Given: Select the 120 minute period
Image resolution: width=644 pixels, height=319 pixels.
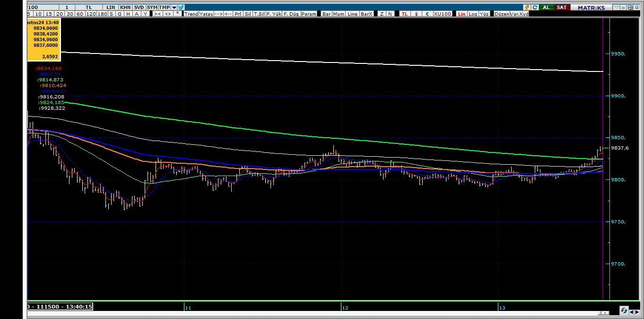Looking at the screenshot, I should pyautogui.click(x=91, y=14).
